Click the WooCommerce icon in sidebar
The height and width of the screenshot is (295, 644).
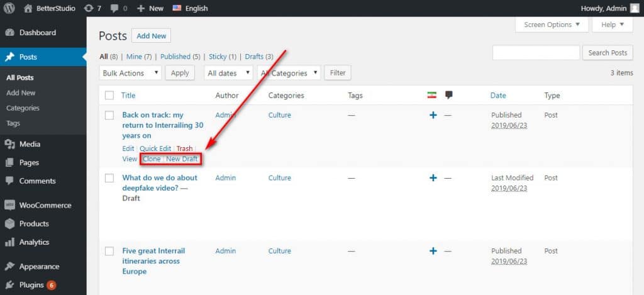pyautogui.click(x=10, y=206)
